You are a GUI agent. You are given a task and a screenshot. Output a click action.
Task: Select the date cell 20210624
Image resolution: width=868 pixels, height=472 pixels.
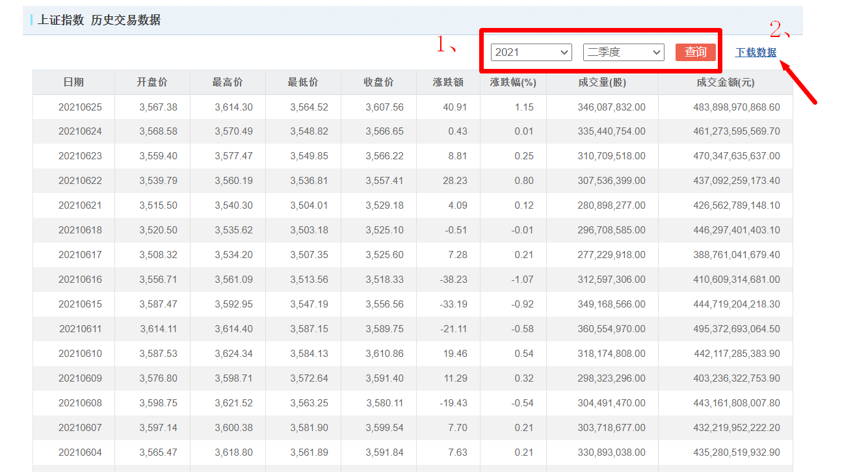click(80, 132)
